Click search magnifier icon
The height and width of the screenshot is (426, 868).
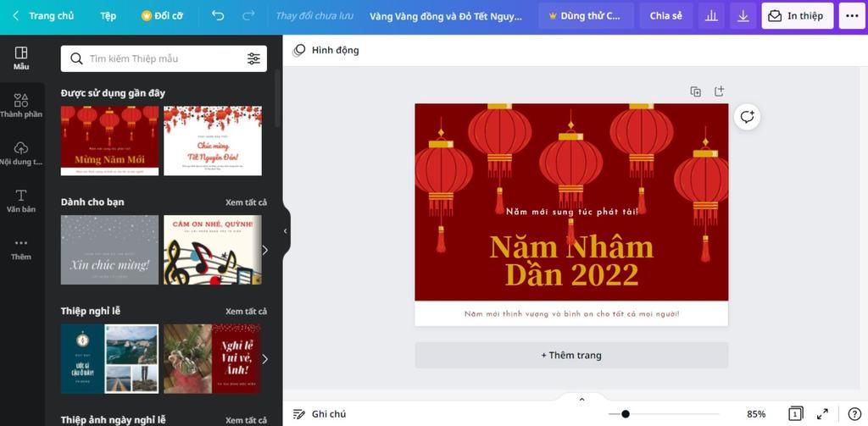(76, 58)
